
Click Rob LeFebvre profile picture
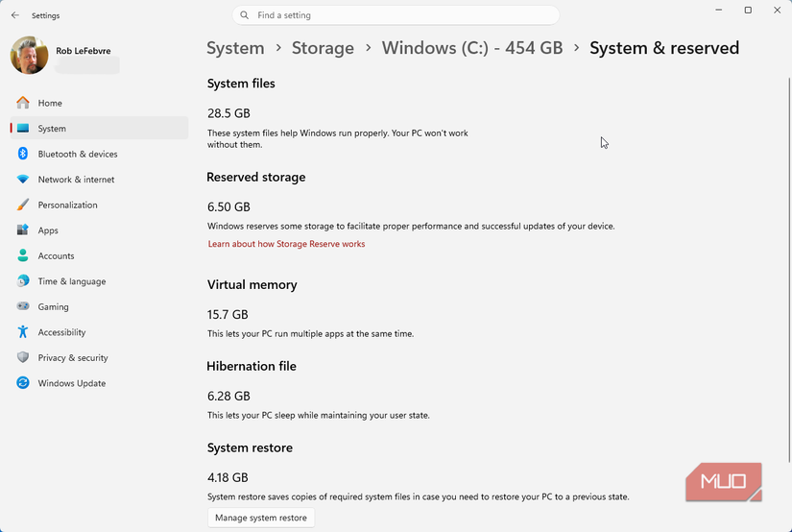pyautogui.click(x=30, y=56)
